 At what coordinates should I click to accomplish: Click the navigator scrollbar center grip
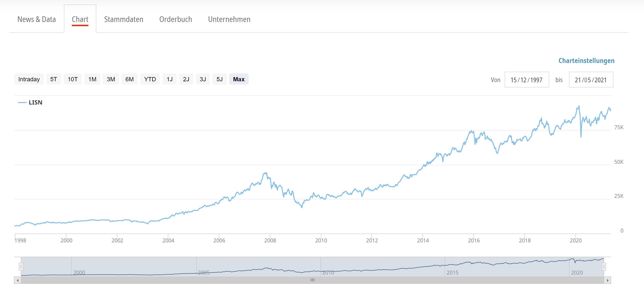(312, 280)
